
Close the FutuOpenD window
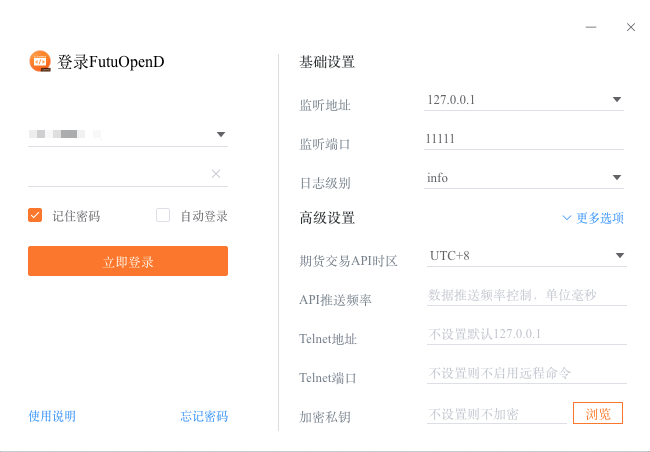[631, 27]
